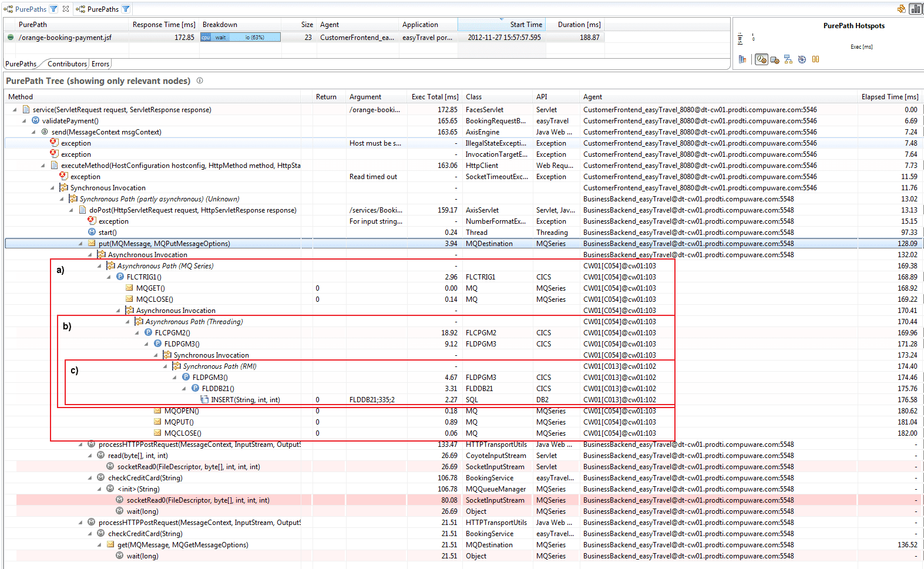Click exception icon of 'Host must be s...' row
This screenshot has width=924, height=569.
54,143
